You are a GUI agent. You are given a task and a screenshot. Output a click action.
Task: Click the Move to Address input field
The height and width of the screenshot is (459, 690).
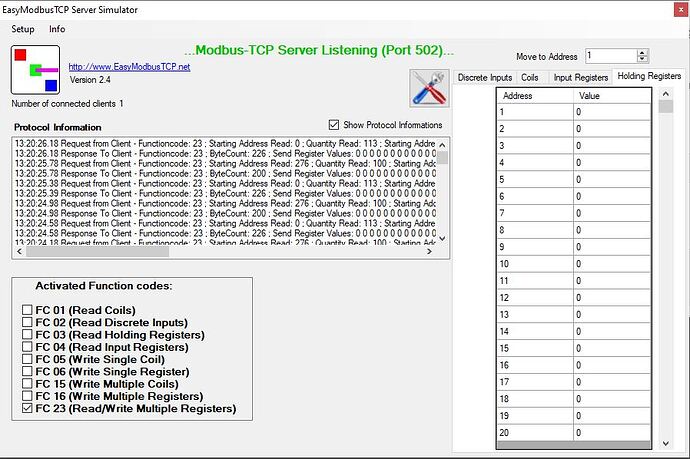[611, 56]
